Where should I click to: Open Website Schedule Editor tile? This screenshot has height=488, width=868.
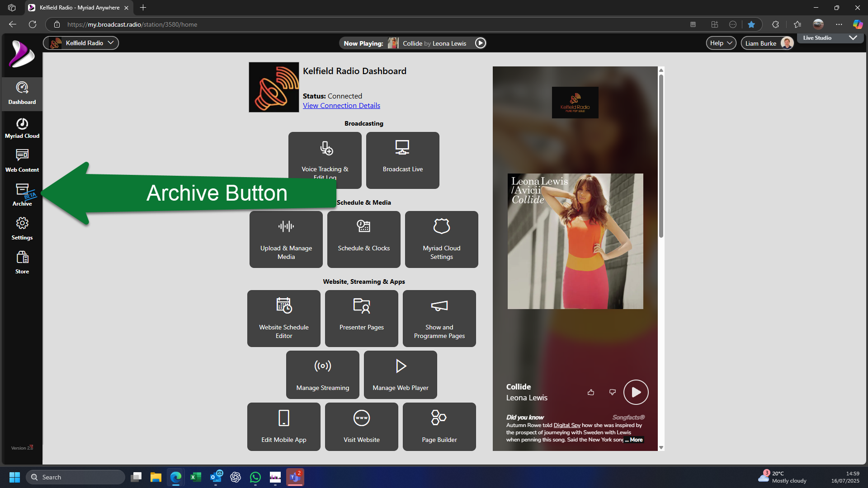pos(283,319)
